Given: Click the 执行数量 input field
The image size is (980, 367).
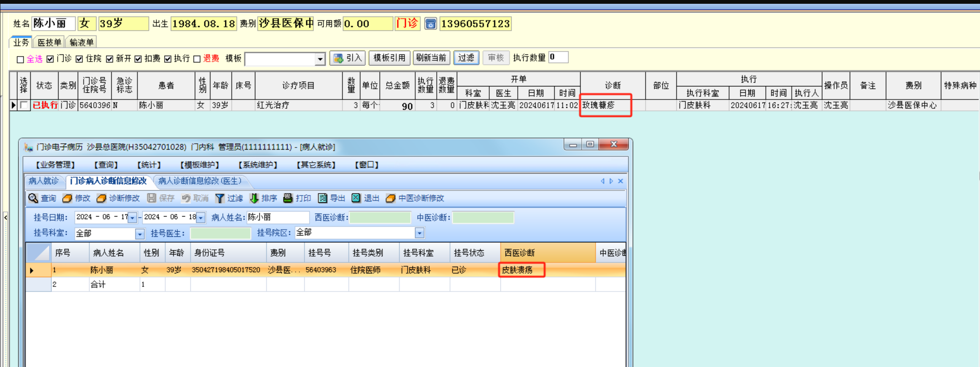Looking at the screenshot, I should (x=558, y=57).
